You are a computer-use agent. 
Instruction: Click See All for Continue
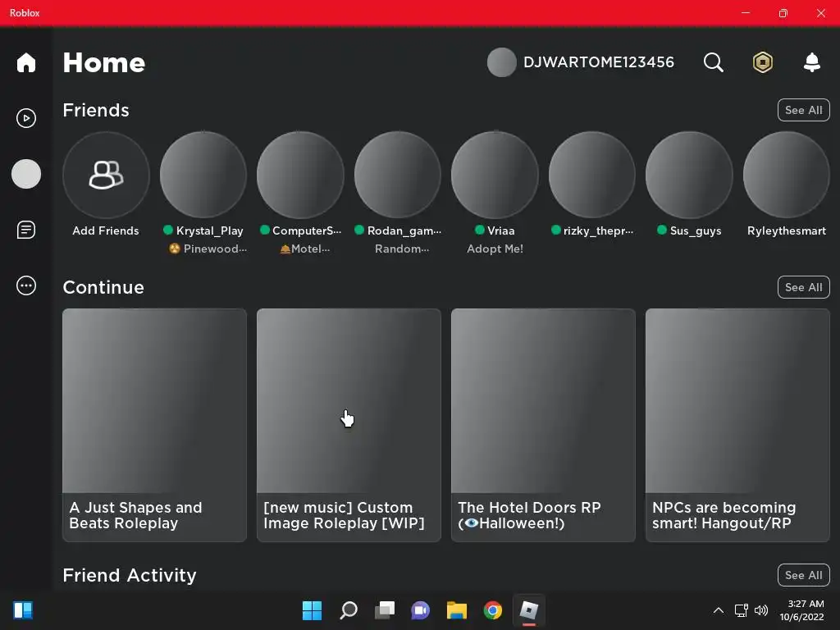coord(803,287)
